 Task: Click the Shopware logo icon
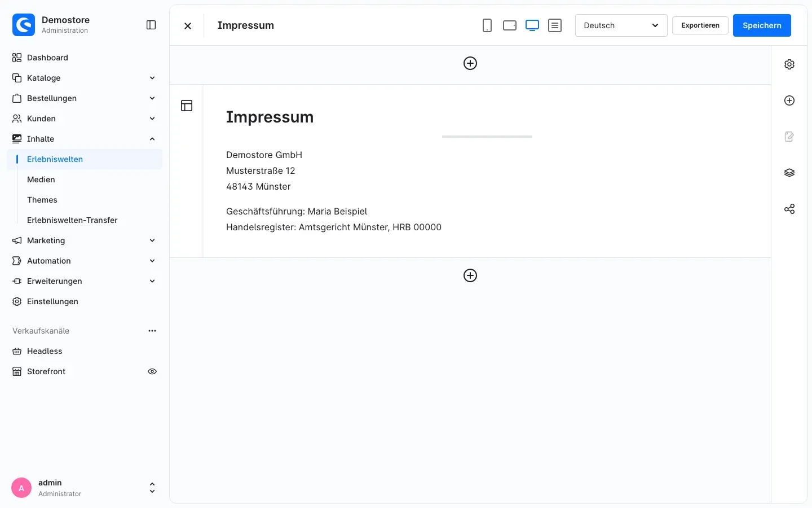tap(24, 25)
